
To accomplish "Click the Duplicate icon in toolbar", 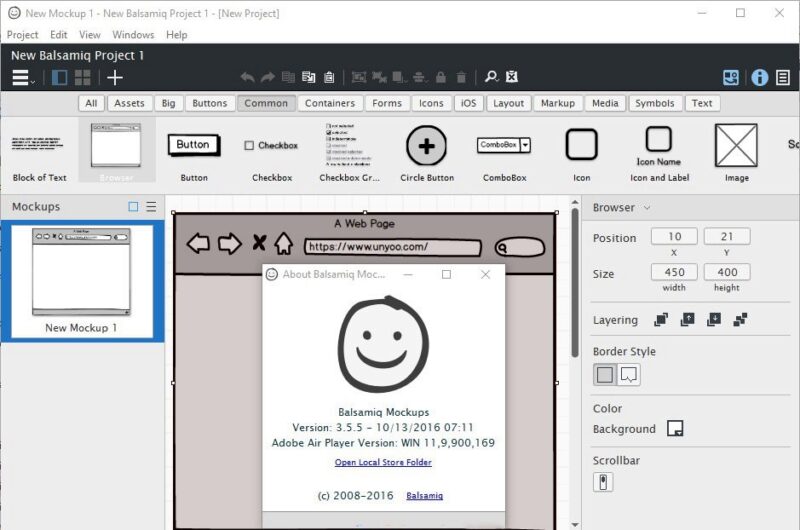I will pos(308,77).
